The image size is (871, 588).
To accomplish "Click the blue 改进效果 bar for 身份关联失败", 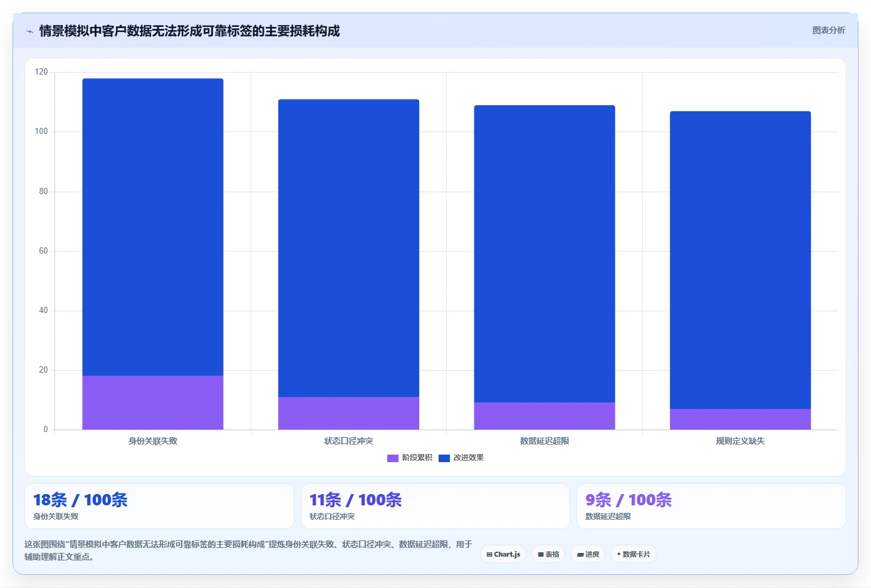I will (153, 227).
